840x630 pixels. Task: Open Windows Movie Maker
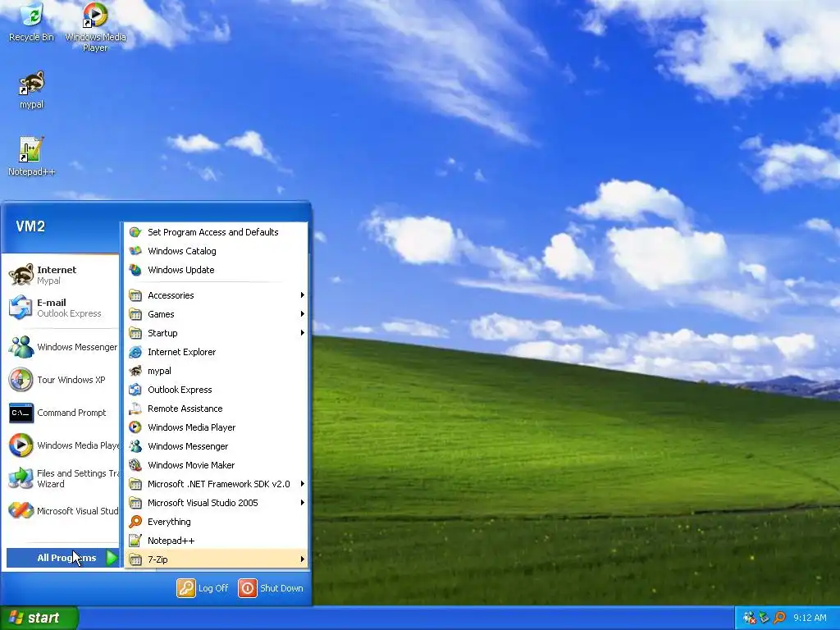coord(217,465)
